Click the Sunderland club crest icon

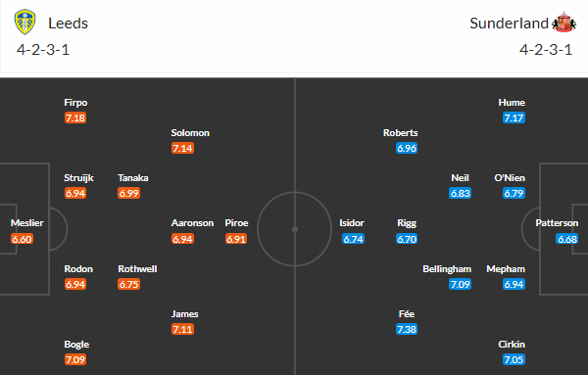pos(564,23)
